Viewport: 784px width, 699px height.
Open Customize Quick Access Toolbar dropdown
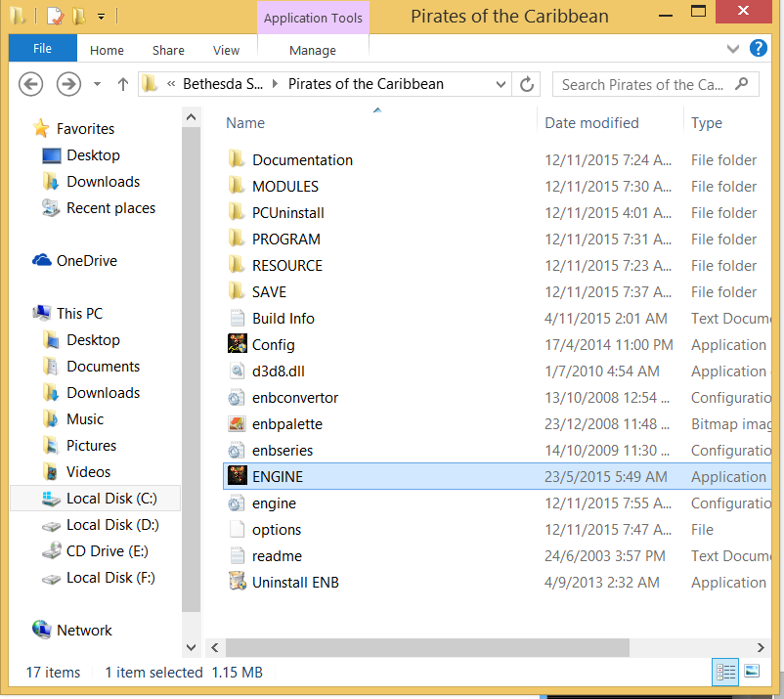101,17
